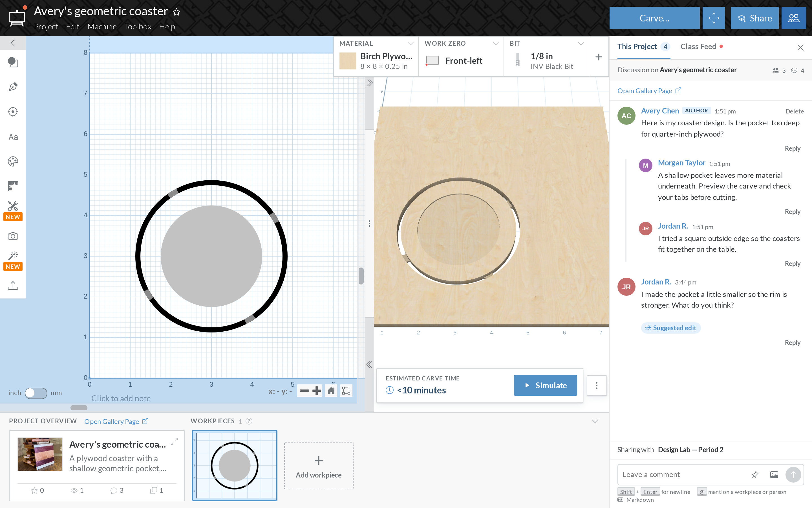
Task: Fit selection to view icon
Action: click(346, 391)
